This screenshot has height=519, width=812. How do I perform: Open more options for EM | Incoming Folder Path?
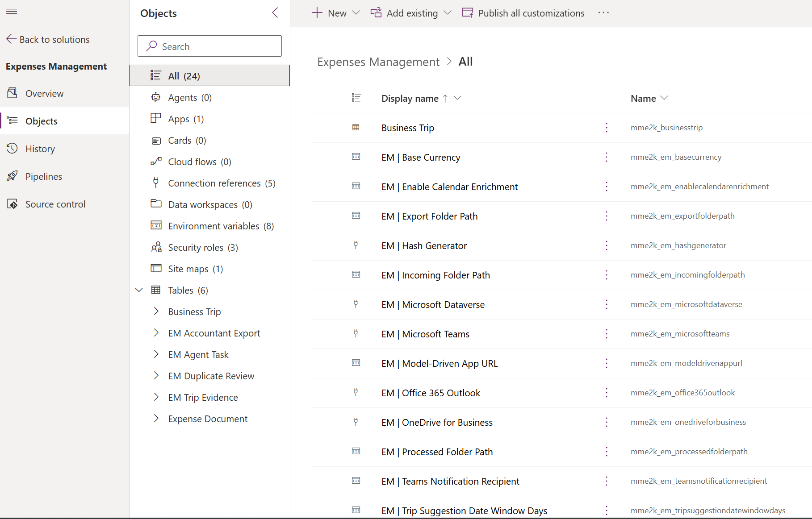click(607, 275)
